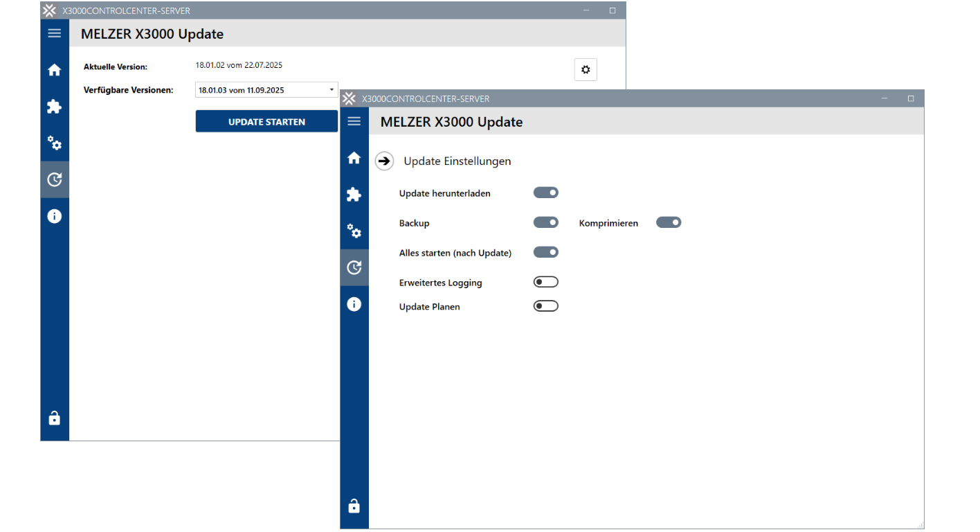Open hamburger menu in the back window
Screen dimensions: 980x532
point(54,33)
